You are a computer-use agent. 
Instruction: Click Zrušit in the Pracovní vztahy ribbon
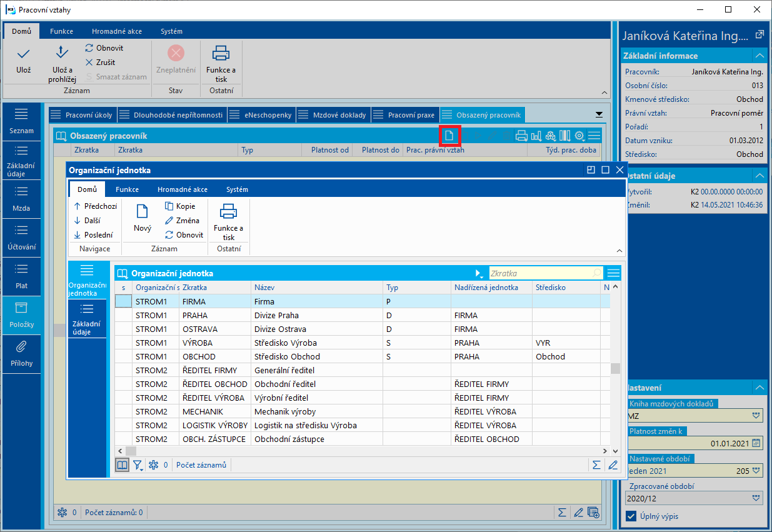(100, 63)
